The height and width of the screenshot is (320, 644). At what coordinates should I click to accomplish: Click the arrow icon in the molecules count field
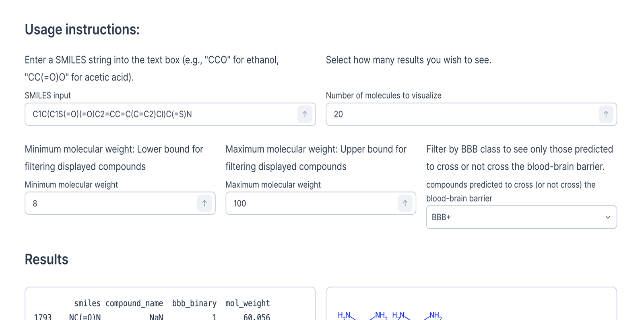coord(606,114)
